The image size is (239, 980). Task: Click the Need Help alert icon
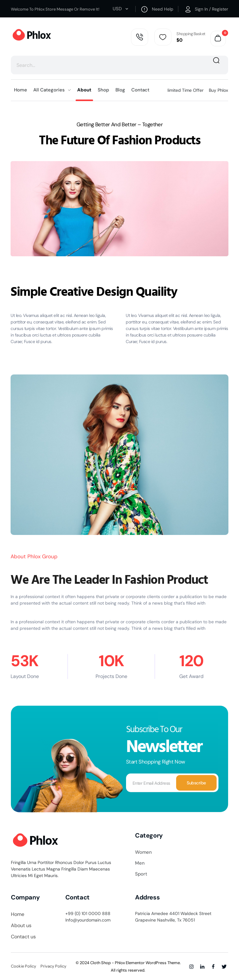(x=144, y=9)
